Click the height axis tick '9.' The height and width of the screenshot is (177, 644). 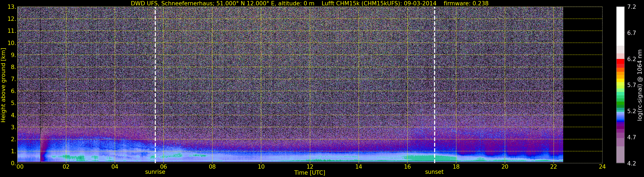click(13, 55)
